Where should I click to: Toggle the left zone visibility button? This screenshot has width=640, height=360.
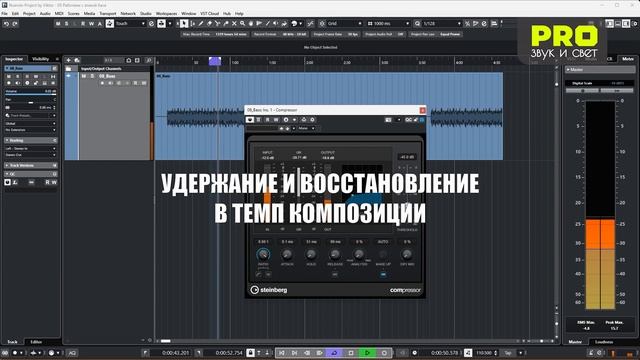(x=610, y=24)
